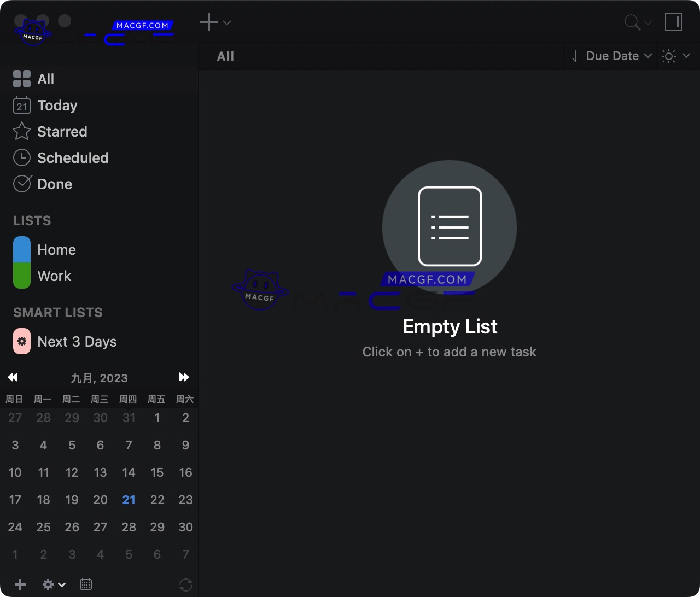700x597 pixels.
Task: Select the Starred view star icon
Action: [x=22, y=131]
